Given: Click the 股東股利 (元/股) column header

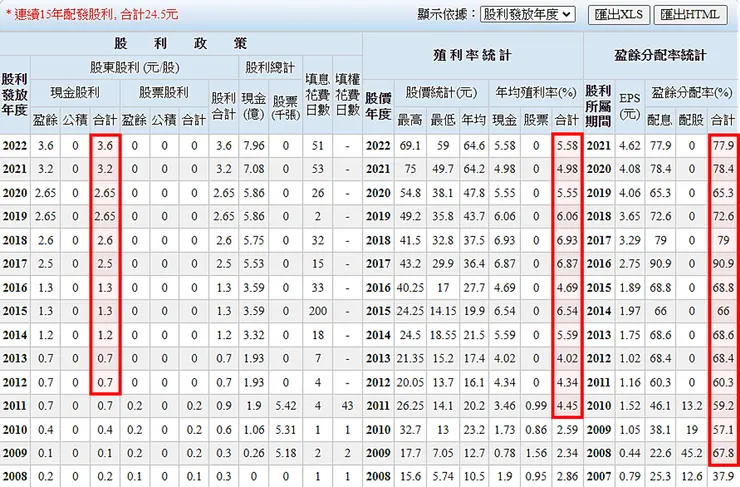Looking at the screenshot, I should (135, 67).
